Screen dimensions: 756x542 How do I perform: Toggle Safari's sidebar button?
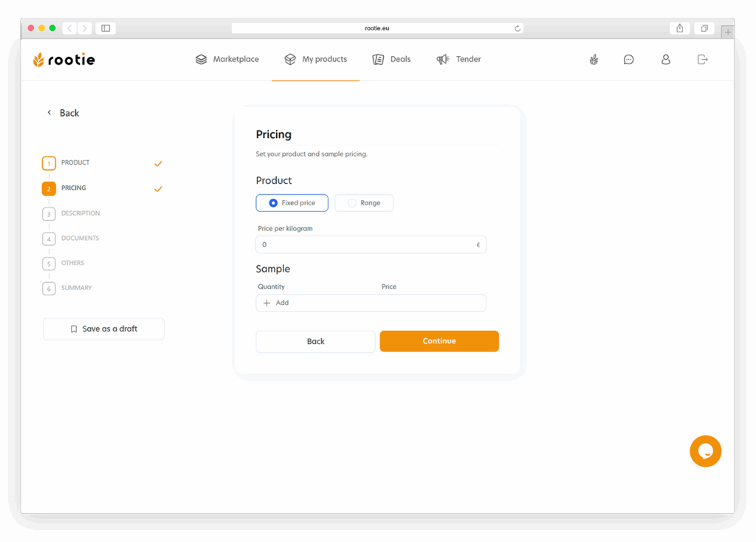pos(106,28)
